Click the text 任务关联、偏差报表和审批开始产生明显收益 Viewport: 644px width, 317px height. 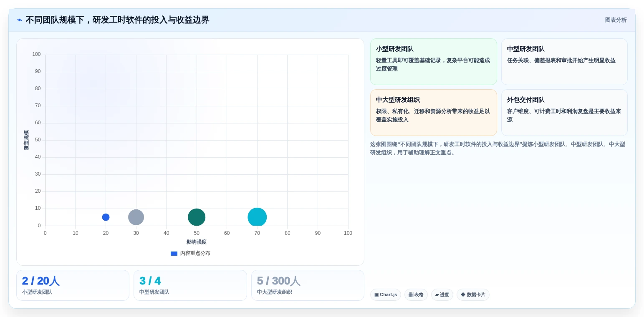[x=561, y=60]
